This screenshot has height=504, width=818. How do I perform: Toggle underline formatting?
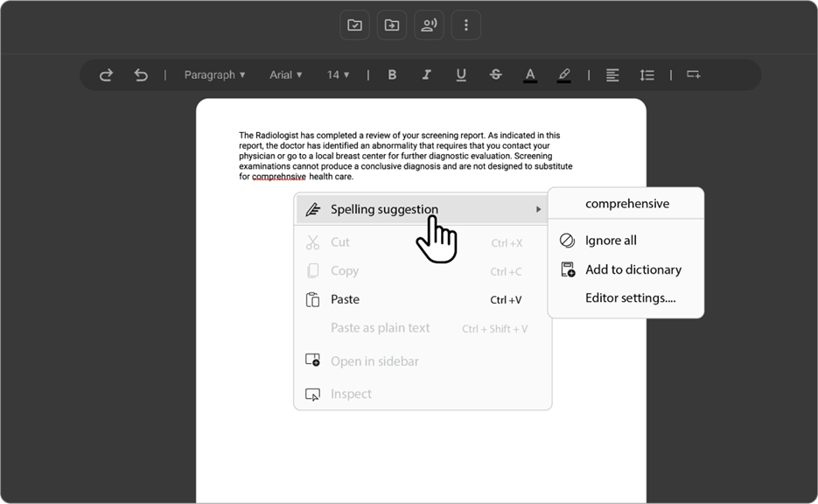point(461,75)
